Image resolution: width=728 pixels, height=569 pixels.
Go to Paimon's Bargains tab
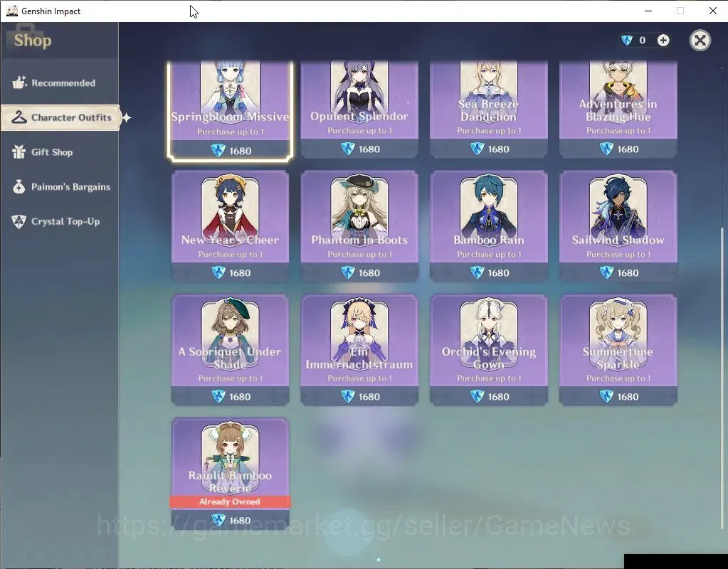pos(60,187)
